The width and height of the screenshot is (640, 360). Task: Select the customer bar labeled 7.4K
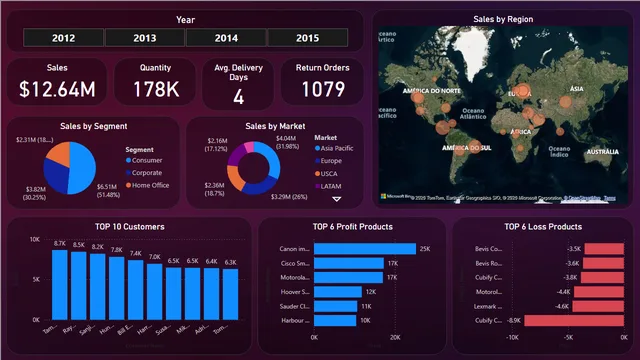pos(136,290)
